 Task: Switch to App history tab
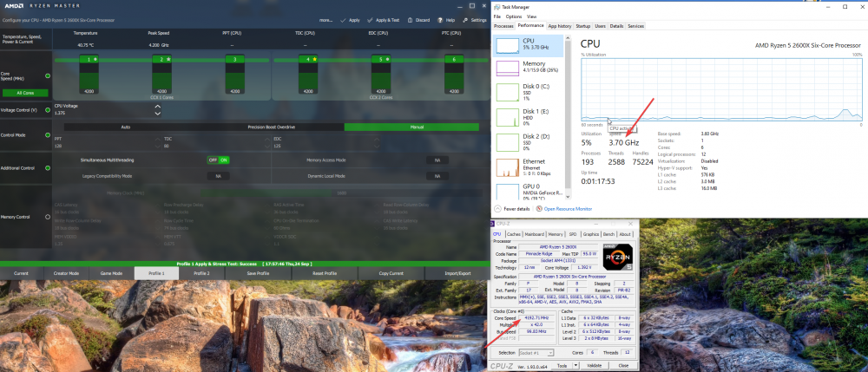(x=560, y=26)
